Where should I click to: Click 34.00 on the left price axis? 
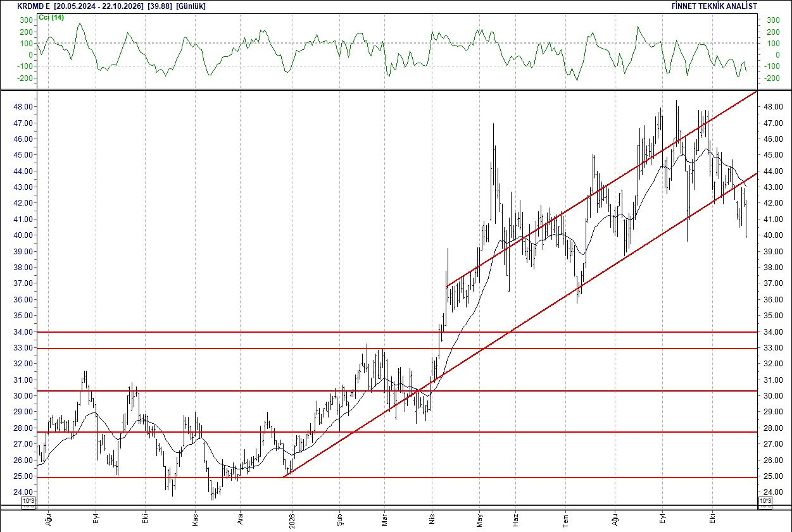point(23,331)
